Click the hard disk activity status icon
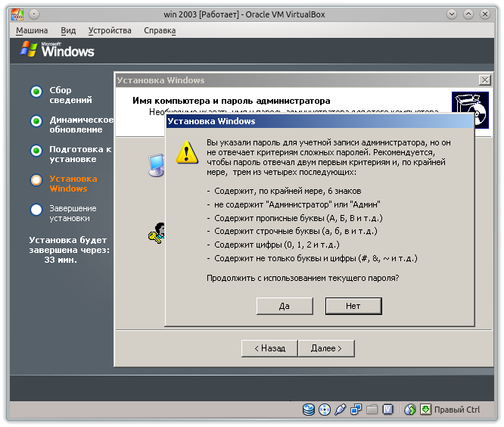This screenshot has height=427, width=504. pos(309,410)
